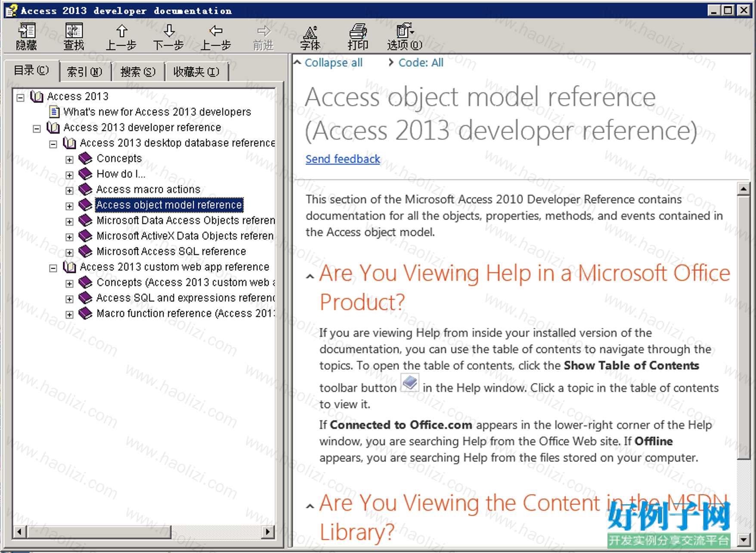Select the How do I... tree entry
The height and width of the screenshot is (553, 756).
tap(121, 174)
